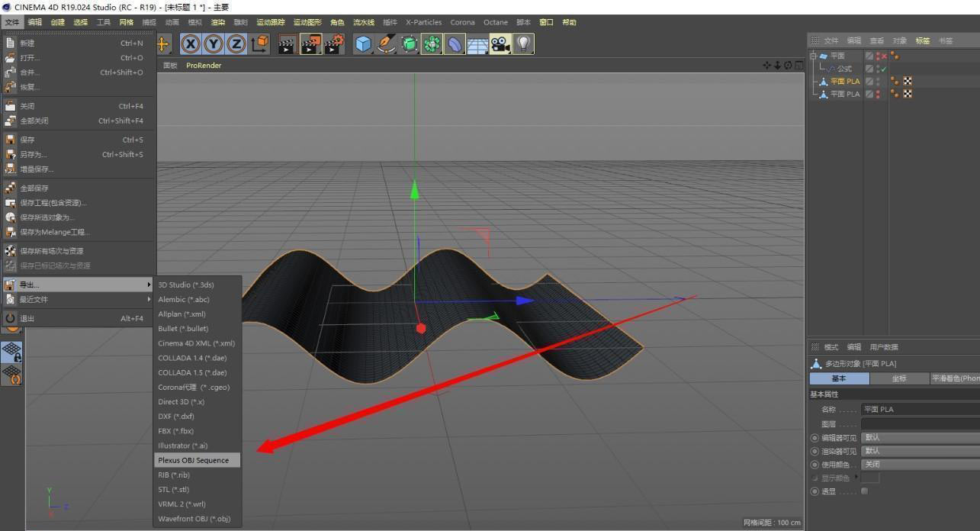Open the 用户数据 menu in attributes

[x=884, y=347]
